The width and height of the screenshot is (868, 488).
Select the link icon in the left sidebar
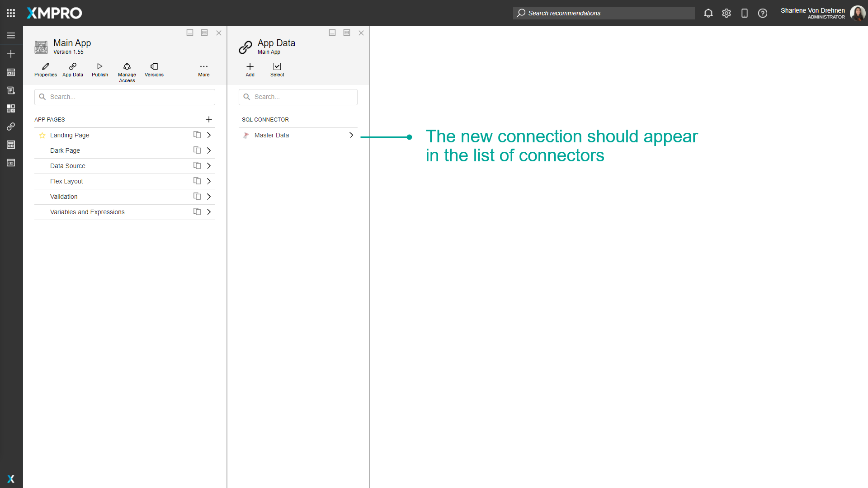(x=11, y=127)
